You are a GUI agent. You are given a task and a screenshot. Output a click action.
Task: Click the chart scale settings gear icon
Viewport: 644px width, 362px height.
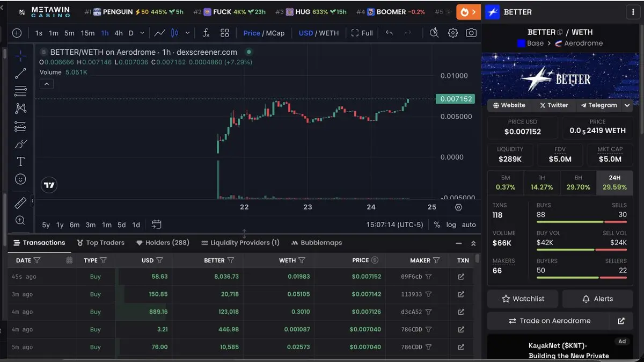click(458, 207)
